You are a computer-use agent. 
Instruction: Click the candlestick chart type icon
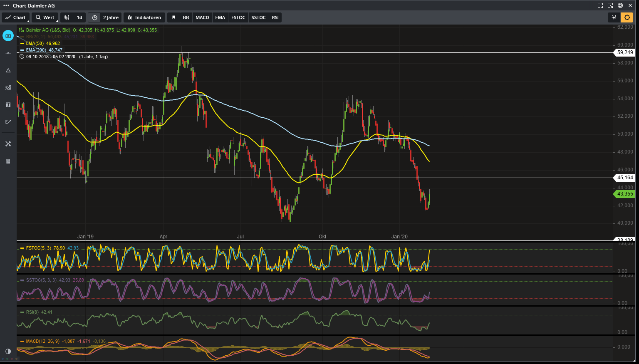coord(67,17)
